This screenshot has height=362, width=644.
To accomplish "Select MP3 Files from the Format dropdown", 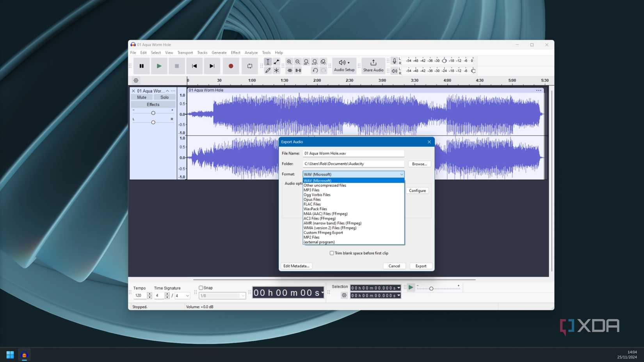I will click(x=311, y=190).
